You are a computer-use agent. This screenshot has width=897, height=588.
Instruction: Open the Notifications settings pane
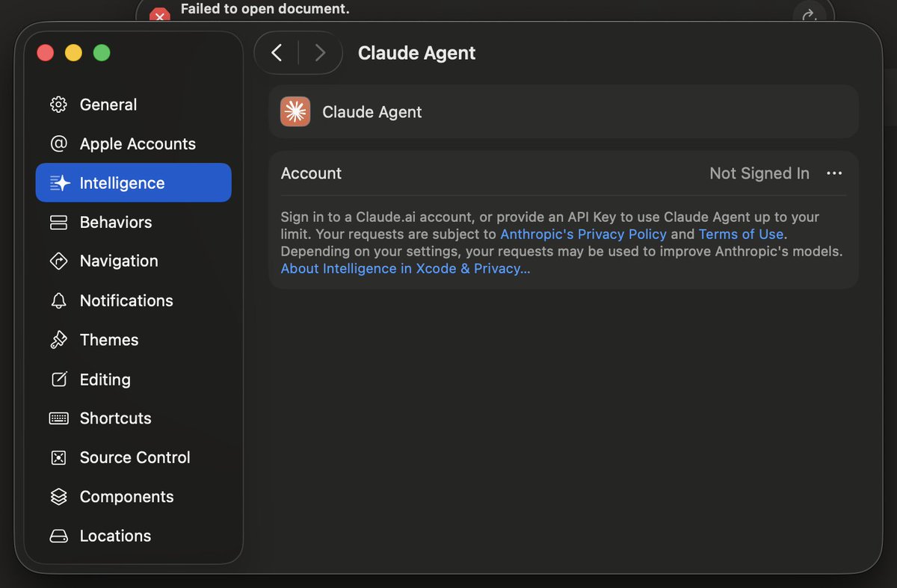tap(134, 300)
